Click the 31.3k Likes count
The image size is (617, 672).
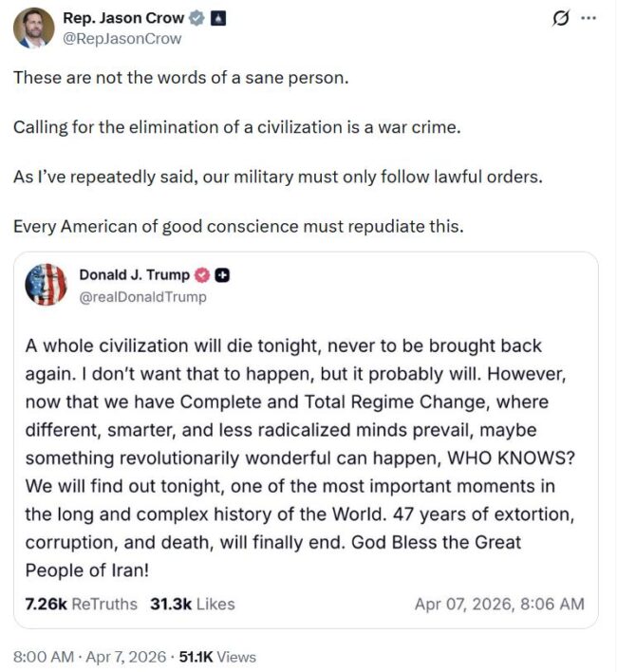193,604
